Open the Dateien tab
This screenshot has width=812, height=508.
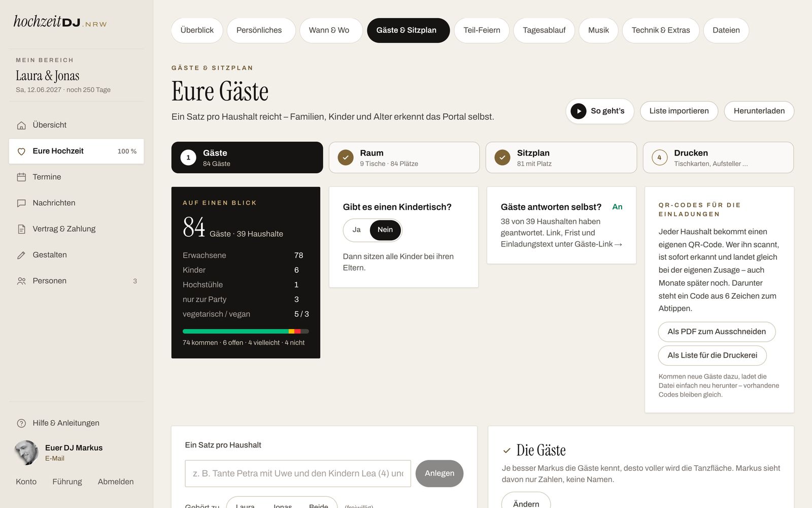[x=726, y=30]
